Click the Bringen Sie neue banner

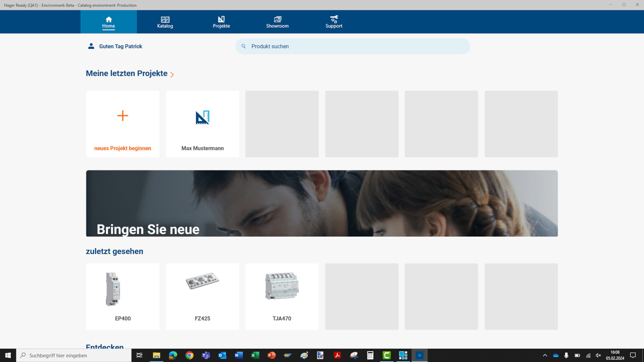tap(322, 203)
